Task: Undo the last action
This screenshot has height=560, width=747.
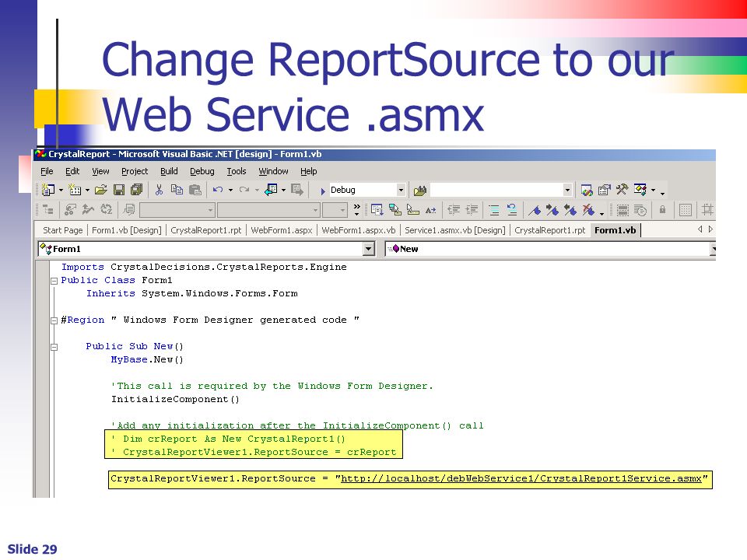Action: (x=218, y=190)
